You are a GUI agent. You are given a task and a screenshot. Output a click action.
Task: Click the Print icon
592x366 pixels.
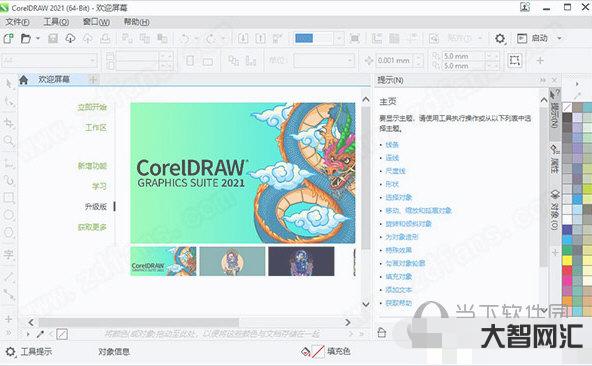click(x=105, y=38)
